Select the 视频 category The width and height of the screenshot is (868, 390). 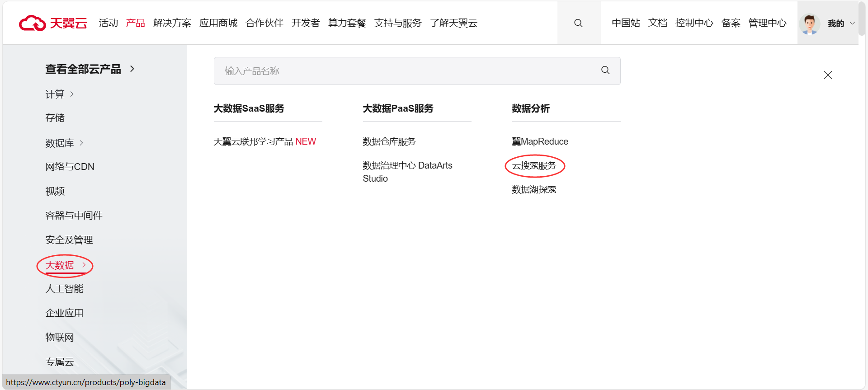coord(55,191)
